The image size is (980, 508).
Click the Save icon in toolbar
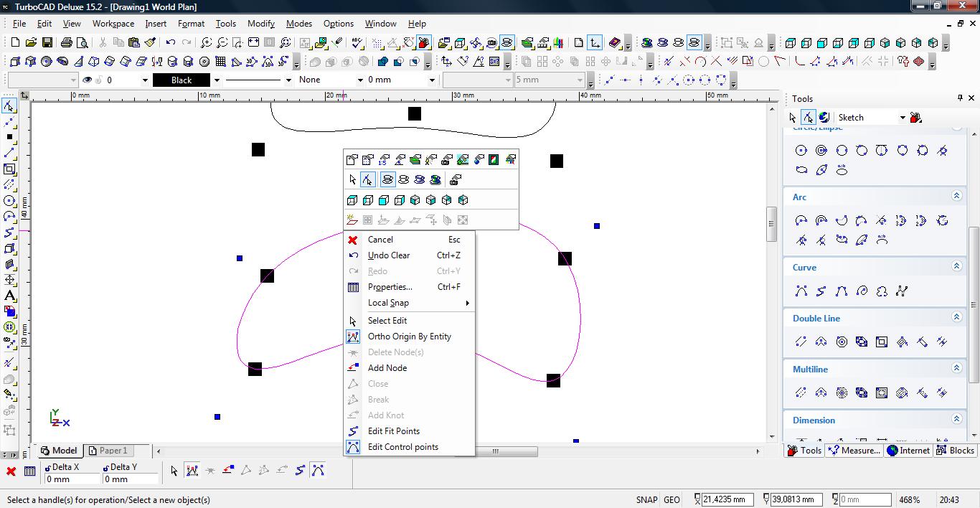coord(47,43)
